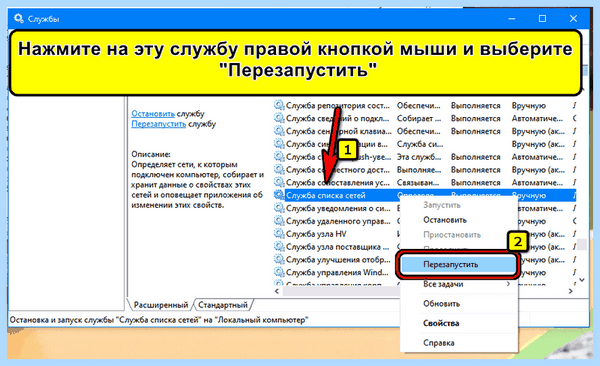Choose Перезапустить in the context menu

pyautogui.click(x=458, y=265)
